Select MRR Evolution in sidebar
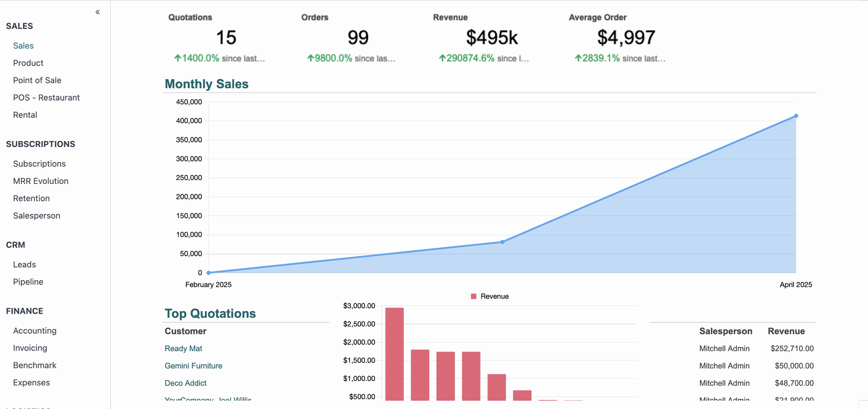868x409 pixels. coord(41,181)
